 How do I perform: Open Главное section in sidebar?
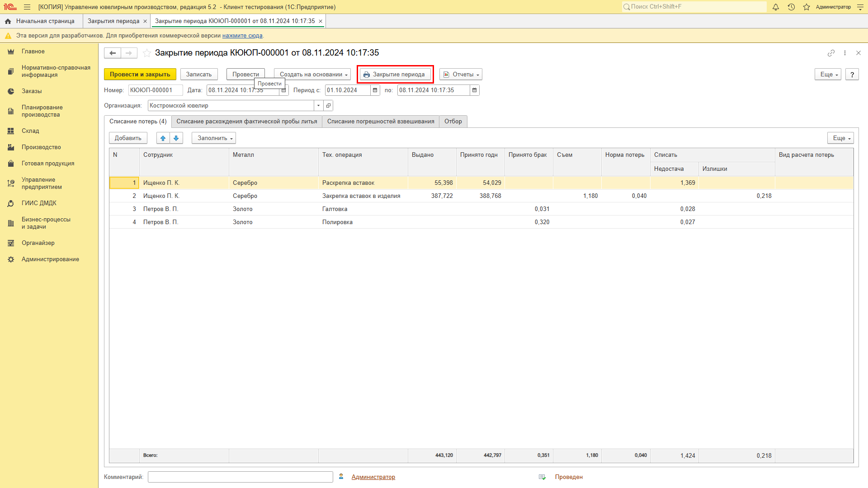click(33, 52)
